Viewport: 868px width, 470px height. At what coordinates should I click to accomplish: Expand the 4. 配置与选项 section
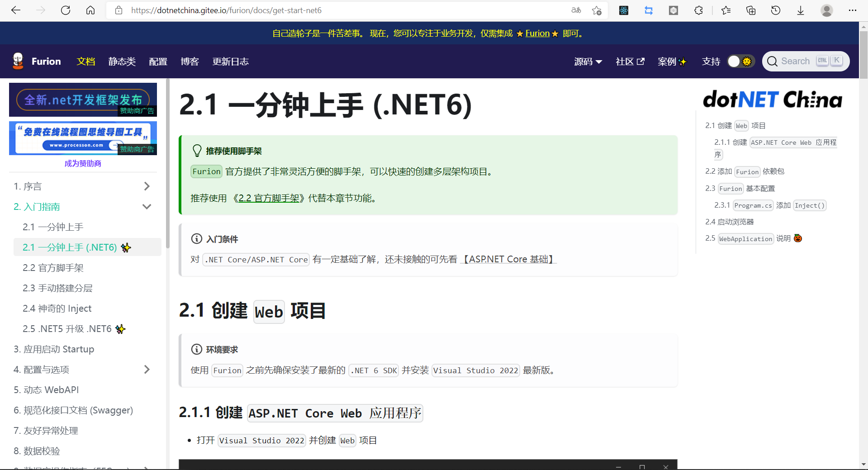147,369
